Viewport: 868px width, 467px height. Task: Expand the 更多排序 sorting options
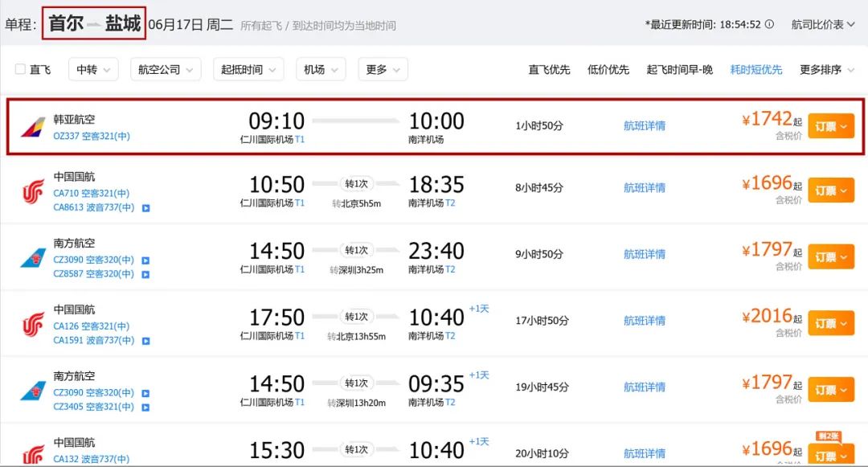pos(827,70)
